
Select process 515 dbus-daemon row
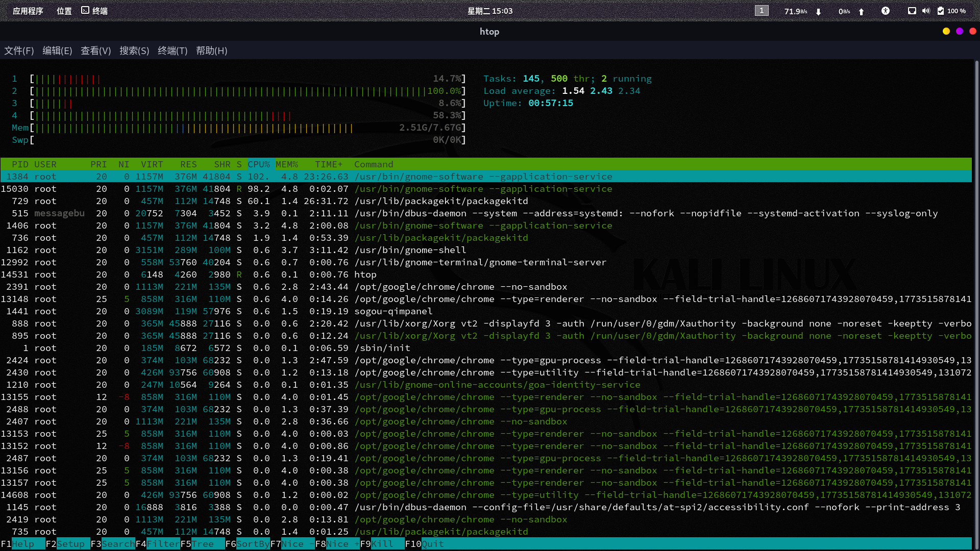point(486,213)
